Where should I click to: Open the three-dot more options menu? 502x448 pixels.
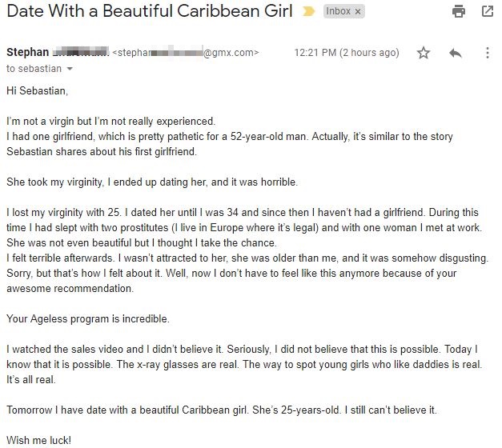[488, 53]
